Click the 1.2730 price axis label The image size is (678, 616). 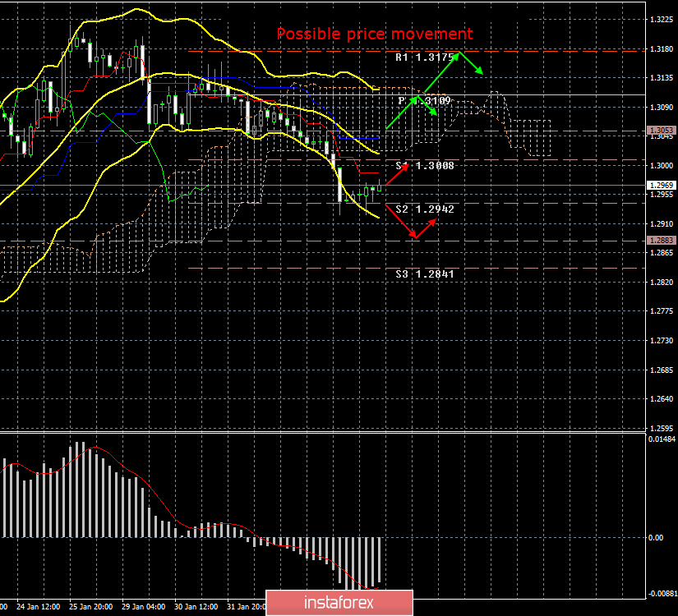coord(662,341)
